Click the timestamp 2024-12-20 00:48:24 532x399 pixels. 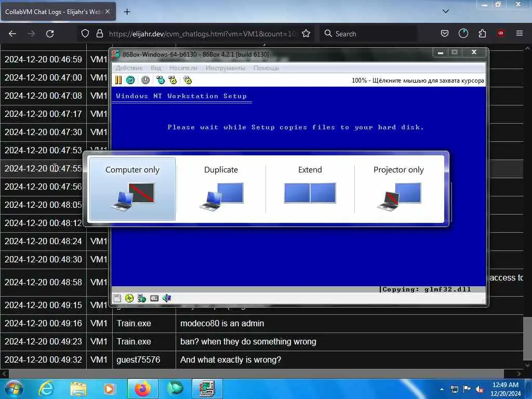coord(44,241)
